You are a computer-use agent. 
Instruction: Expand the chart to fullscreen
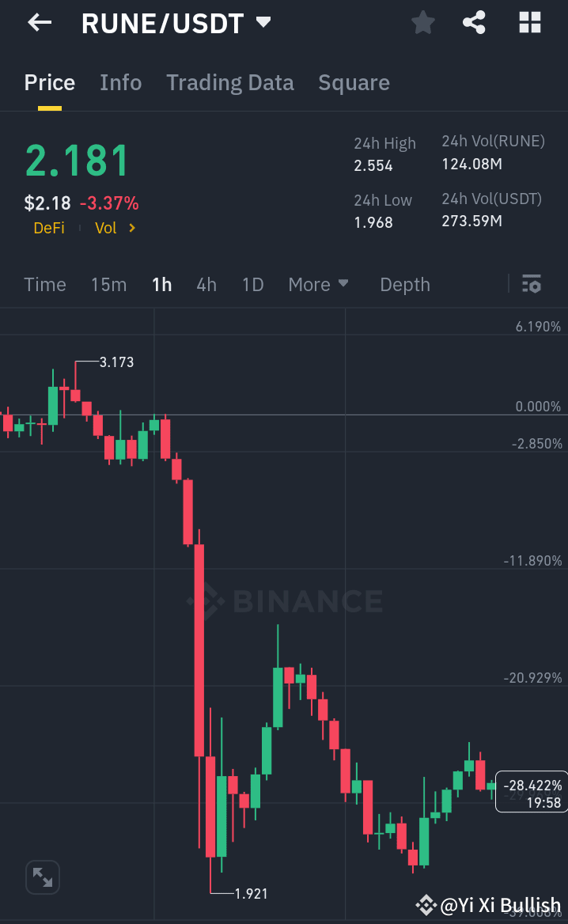click(x=42, y=877)
